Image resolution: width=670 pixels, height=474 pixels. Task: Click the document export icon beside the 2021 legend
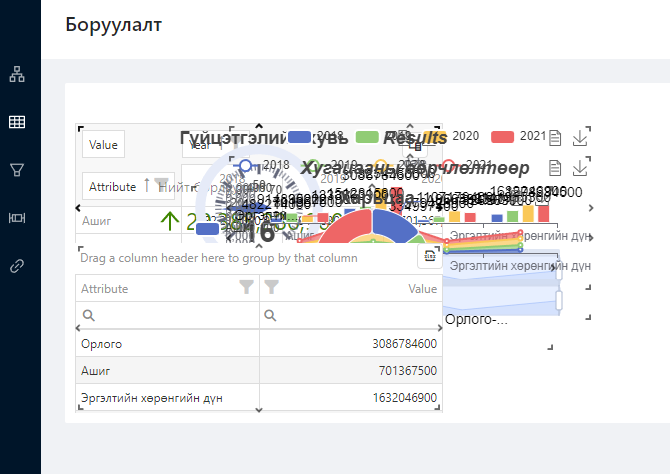tap(555, 138)
